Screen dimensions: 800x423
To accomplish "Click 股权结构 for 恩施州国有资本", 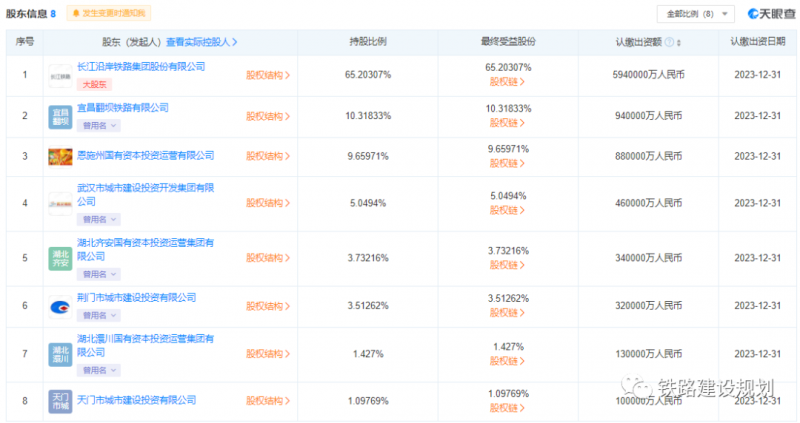I will [x=268, y=156].
